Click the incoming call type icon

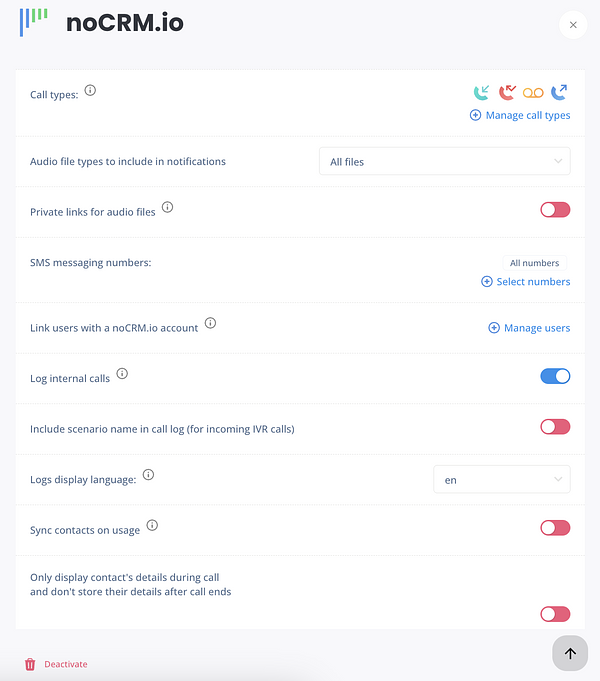pos(481,92)
